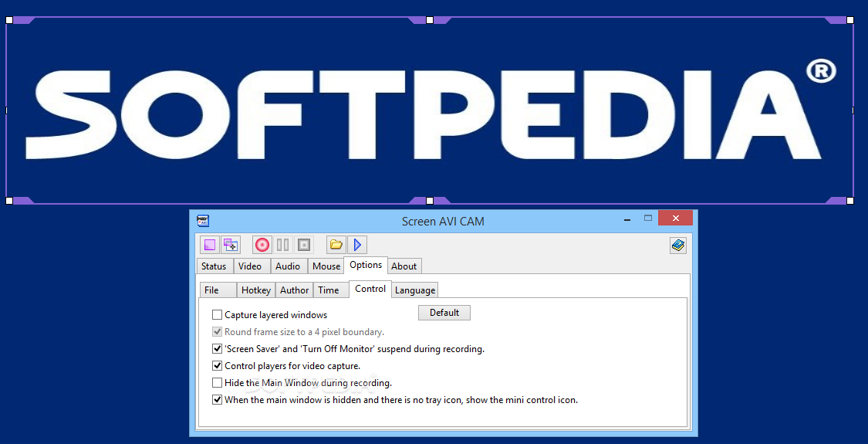The height and width of the screenshot is (444, 868).
Task: Open the Hotkey sub-tab
Action: click(x=256, y=290)
